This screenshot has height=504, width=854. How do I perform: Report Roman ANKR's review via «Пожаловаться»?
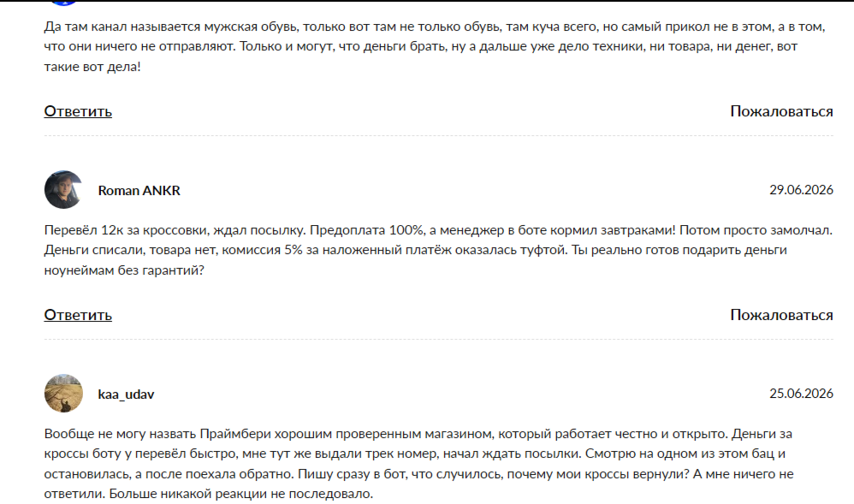(781, 315)
